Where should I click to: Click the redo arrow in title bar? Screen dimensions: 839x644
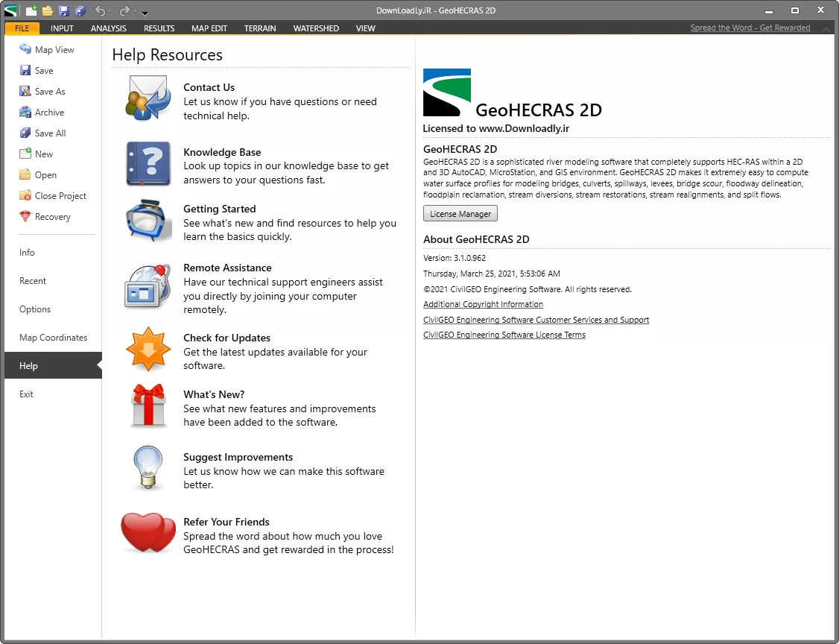coord(124,10)
